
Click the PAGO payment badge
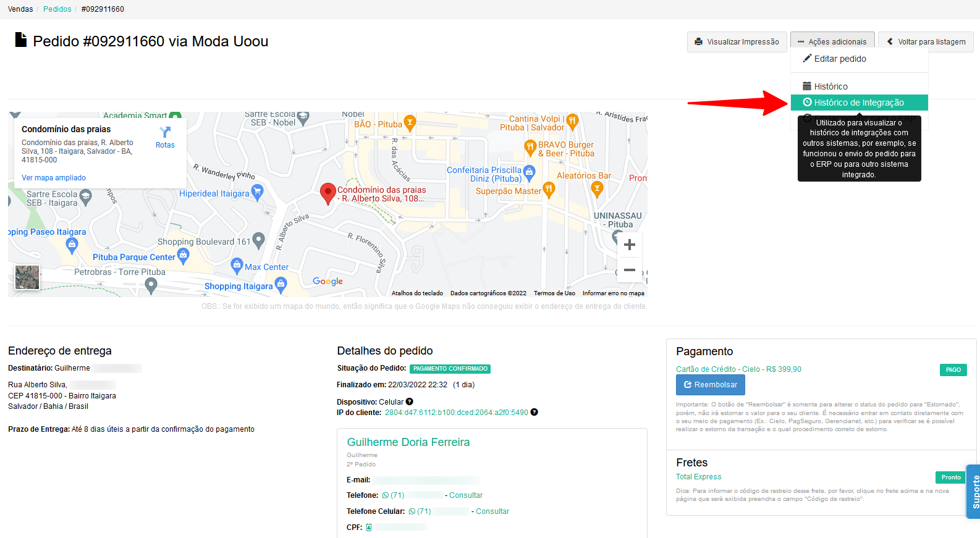[953, 370]
